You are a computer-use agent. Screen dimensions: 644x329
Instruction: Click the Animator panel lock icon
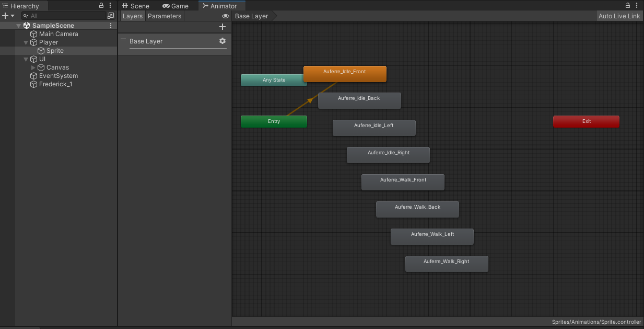(628, 6)
